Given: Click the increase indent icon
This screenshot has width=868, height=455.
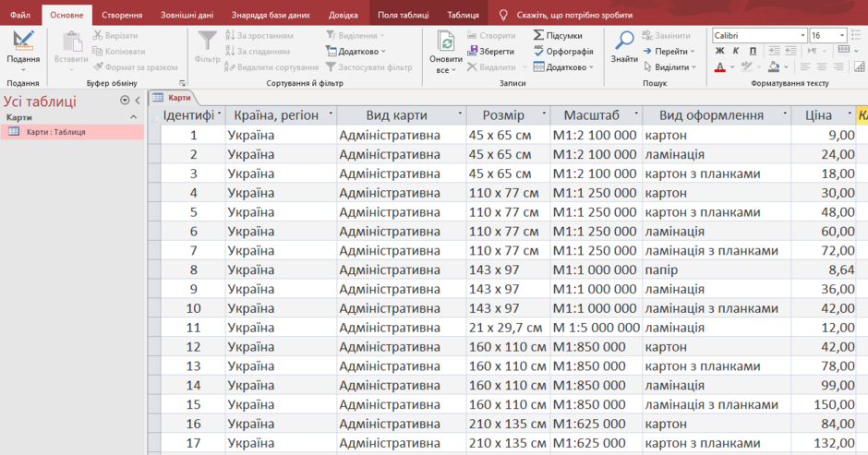Looking at the screenshot, I should (774, 51).
